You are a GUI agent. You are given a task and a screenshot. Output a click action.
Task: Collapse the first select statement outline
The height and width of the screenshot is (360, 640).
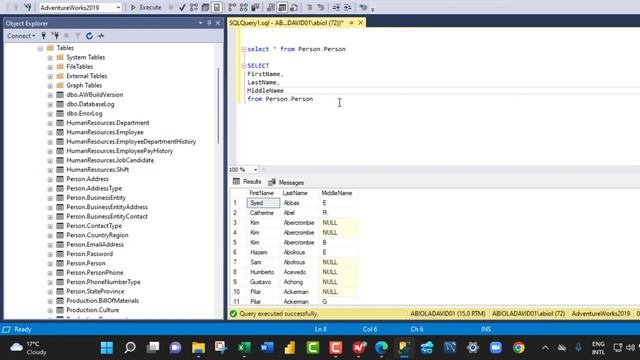pyautogui.click(x=244, y=49)
